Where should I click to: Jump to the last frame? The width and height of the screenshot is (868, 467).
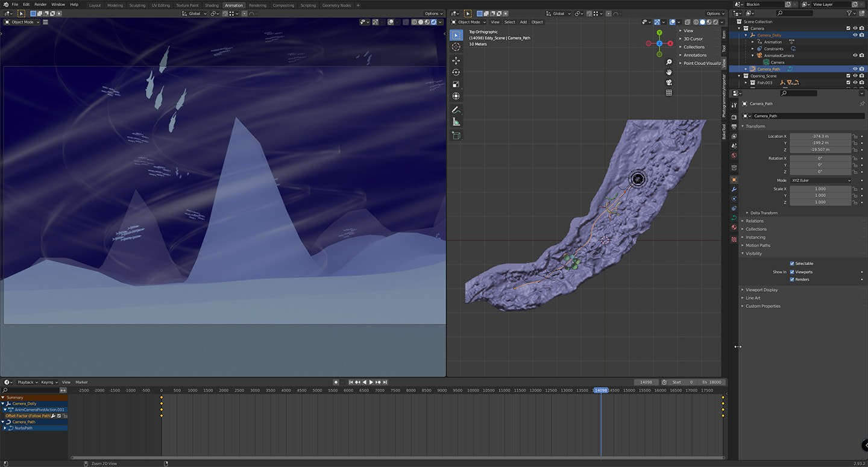point(385,382)
